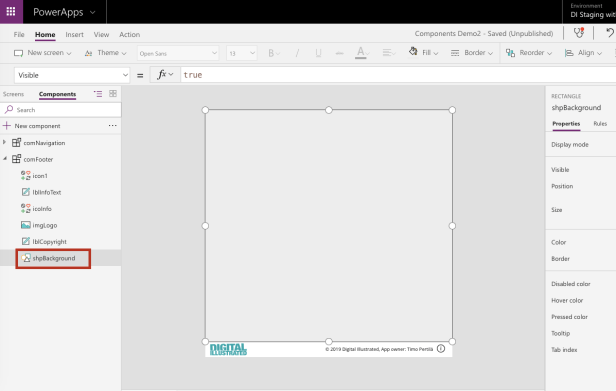This screenshot has height=391, width=616.
Task: Select the comNavigation component
Action: click(44, 143)
